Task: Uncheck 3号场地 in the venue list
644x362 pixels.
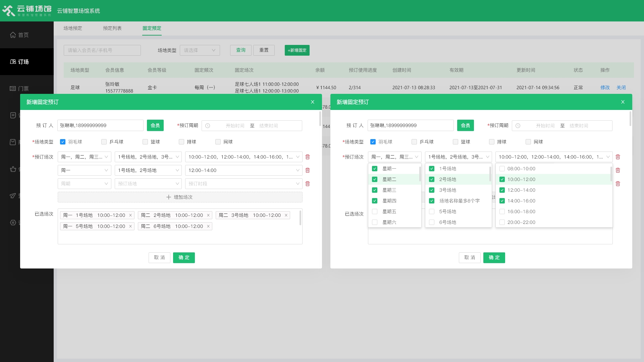Action: [x=432, y=190]
